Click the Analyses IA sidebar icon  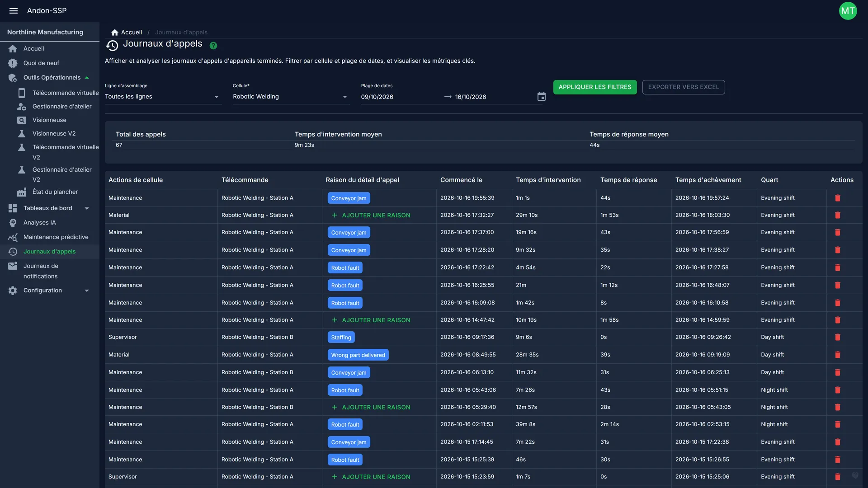pyautogui.click(x=13, y=223)
